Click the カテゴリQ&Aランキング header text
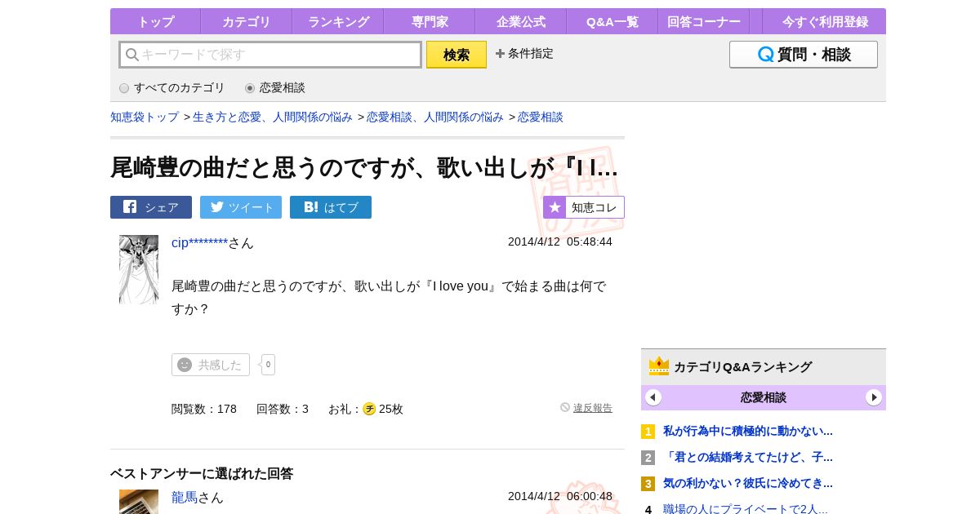Screen dimensions: 980x514 click(x=742, y=367)
